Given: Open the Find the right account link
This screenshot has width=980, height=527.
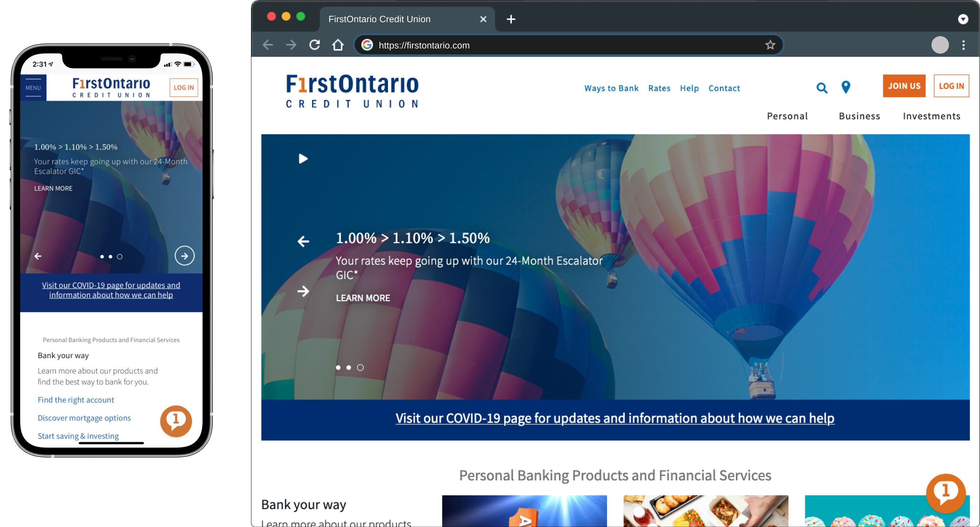Looking at the screenshot, I should pyautogui.click(x=75, y=400).
